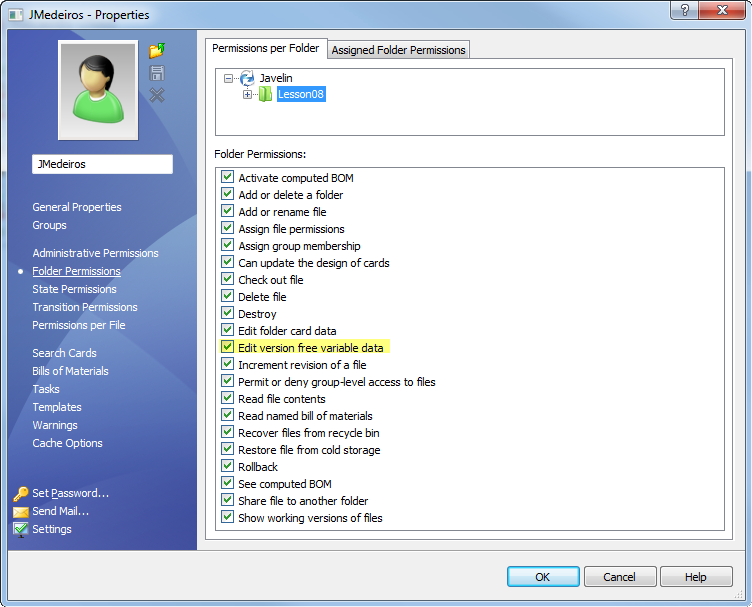Open Transition Permissions page
Viewport: 752px width, 607px height.
[85, 307]
